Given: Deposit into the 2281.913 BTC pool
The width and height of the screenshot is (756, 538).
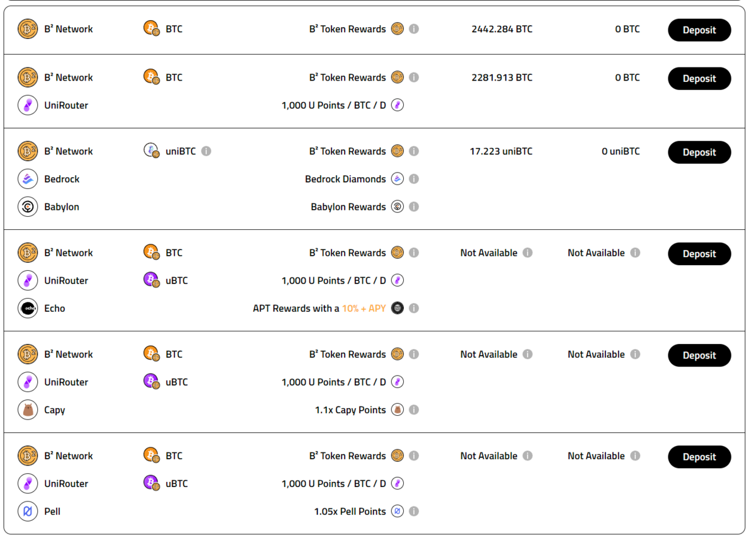Looking at the screenshot, I should [x=699, y=78].
